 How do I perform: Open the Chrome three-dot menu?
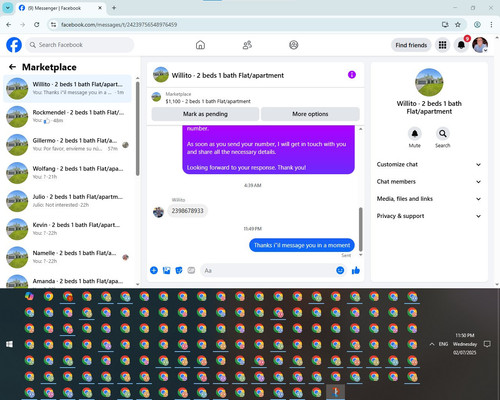(491, 25)
